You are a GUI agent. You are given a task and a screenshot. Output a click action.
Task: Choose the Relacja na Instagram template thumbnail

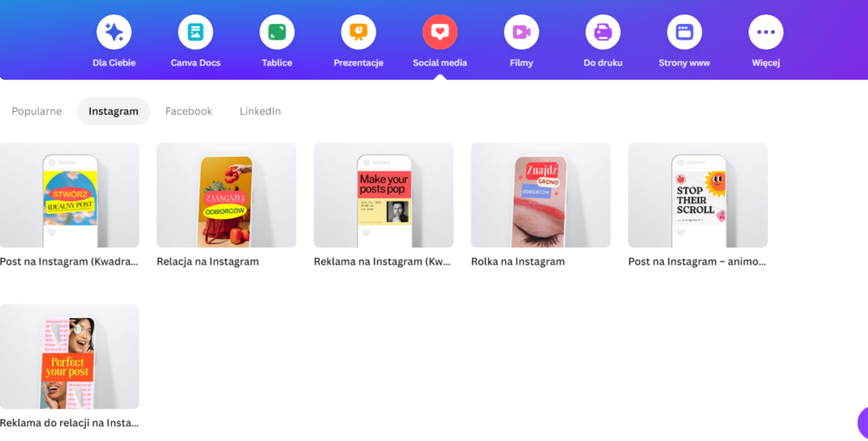point(226,195)
